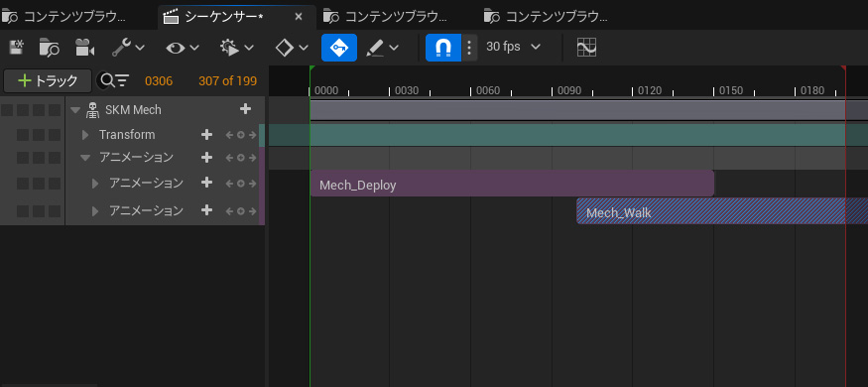The height and width of the screenshot is (387, 868).
Task: Open the curve editor icon
Action: 586,47
